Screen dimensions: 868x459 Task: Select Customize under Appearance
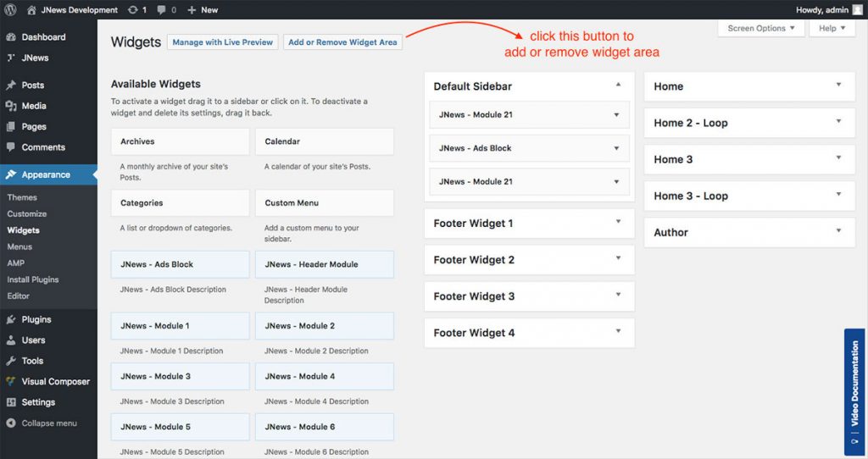coord(27,214)
